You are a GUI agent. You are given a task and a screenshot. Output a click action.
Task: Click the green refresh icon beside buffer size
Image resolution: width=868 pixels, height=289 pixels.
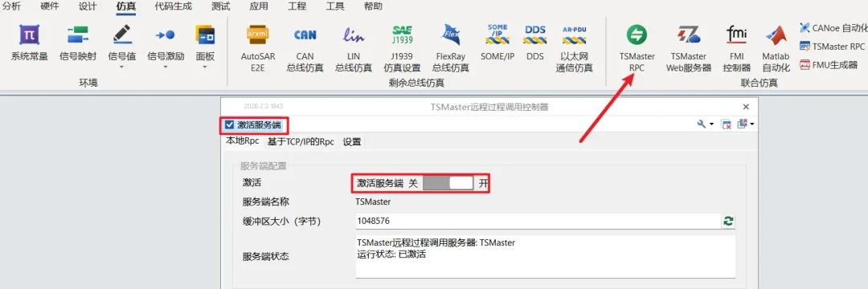[728, 221]
